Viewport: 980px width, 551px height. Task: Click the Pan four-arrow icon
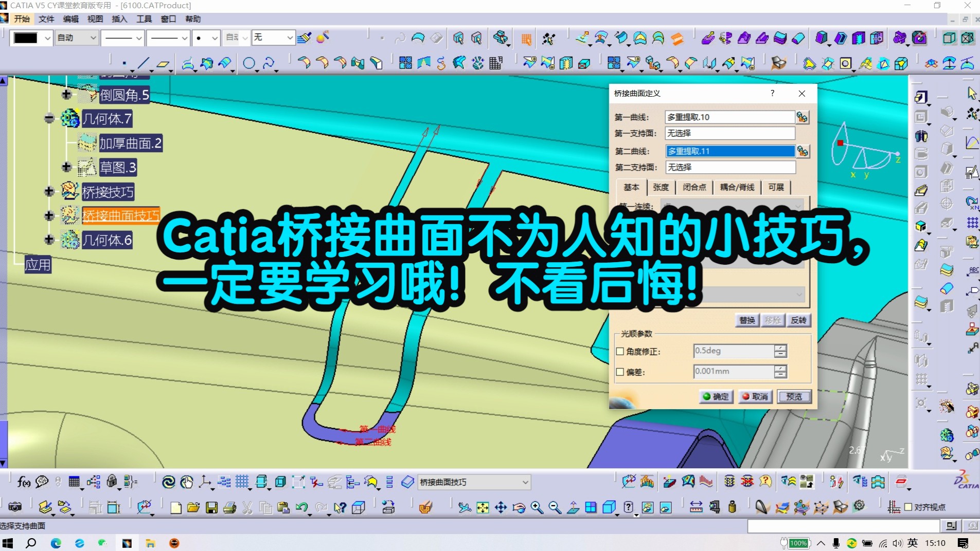tap(501, 508)
